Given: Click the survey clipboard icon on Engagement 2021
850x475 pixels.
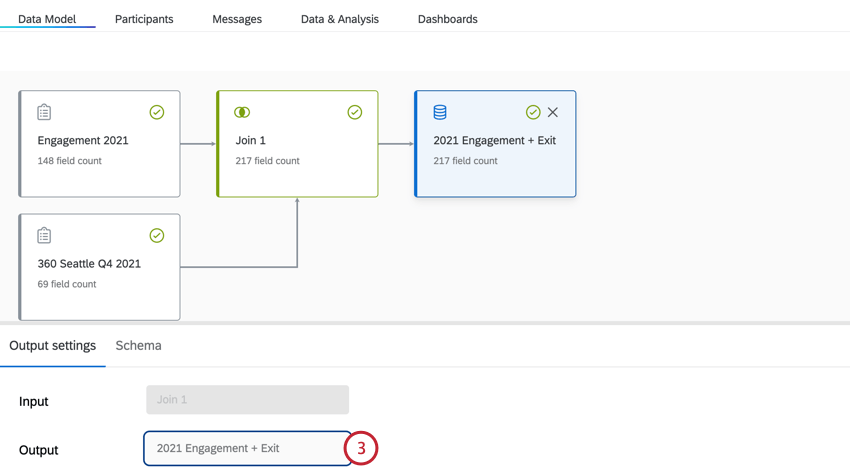Looking at the screenshot, I should coord(44,112).
